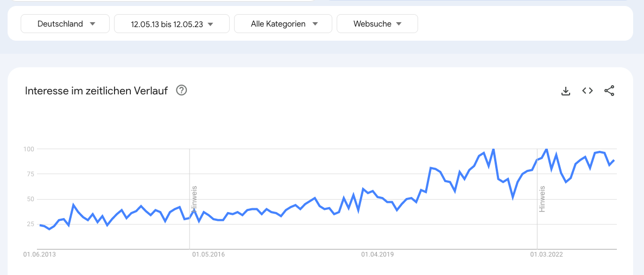The height and width of the screenshot is (275, 644).
Task: Click the arrow beside Websuche
Action: coord(399,24)
